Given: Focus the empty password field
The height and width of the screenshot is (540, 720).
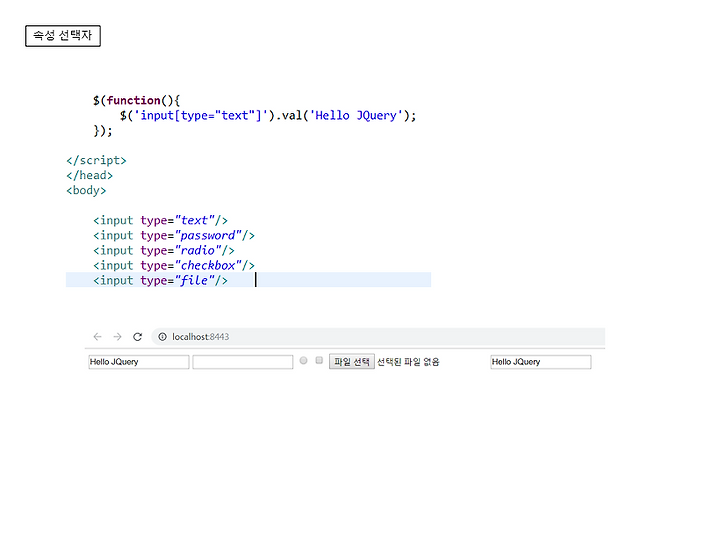Looking at the screenshot, I should pyautogui.click(x=243, y=362).
